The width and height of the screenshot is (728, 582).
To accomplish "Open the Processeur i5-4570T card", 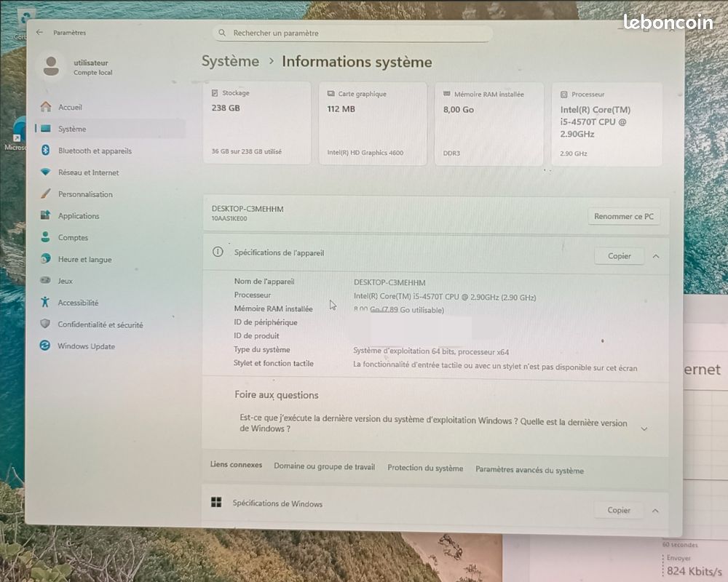I will pyautogui.click(x=606, y=124).
